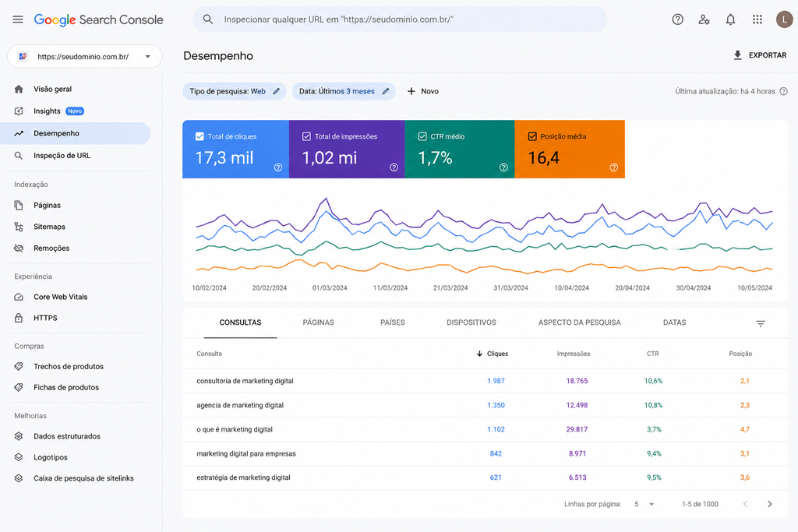This screenshot has height=532, width=798.
Task: Click the URL inspection search field
Action: (x=400, y=19)
